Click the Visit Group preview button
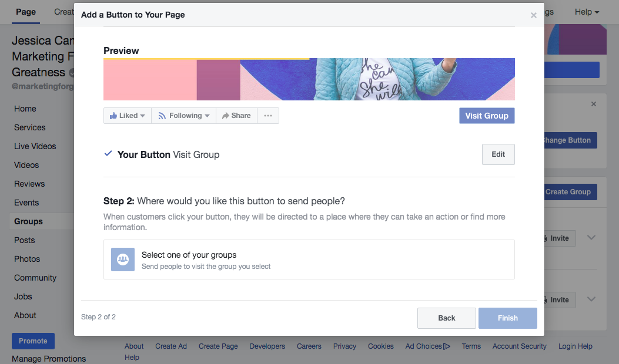Image resolution: width=619 pixels, height=364 pixels. 487,116
